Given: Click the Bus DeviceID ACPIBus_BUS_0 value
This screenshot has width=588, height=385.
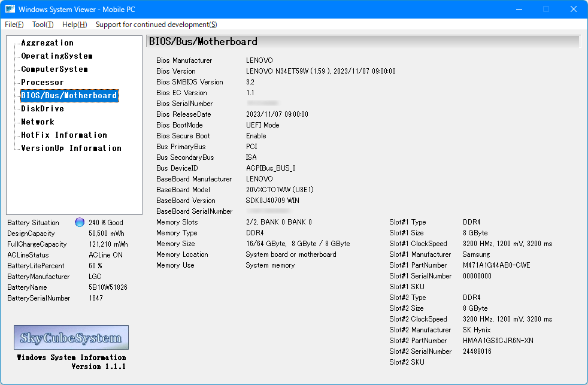Looking at the screenshot, I should (271, 168).
